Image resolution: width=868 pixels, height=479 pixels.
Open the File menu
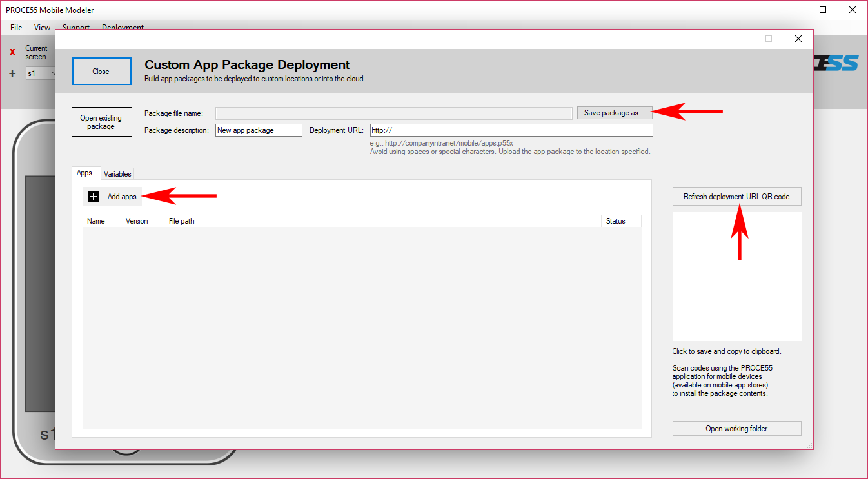point(16,28)
